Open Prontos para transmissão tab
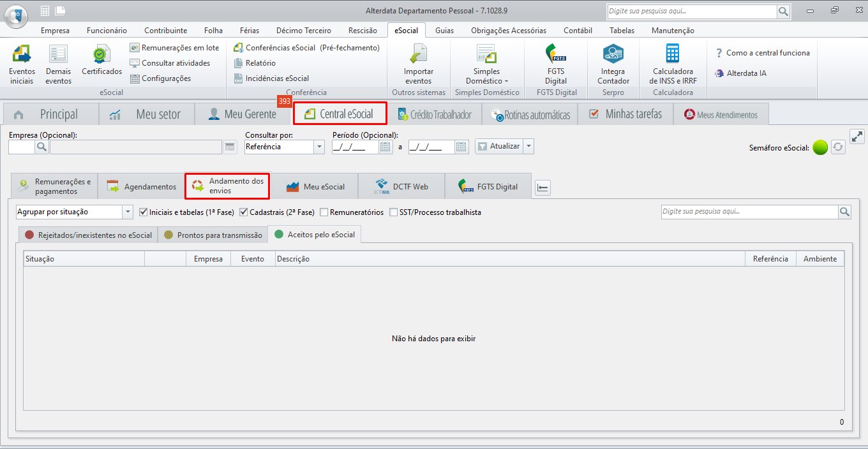 213,235
